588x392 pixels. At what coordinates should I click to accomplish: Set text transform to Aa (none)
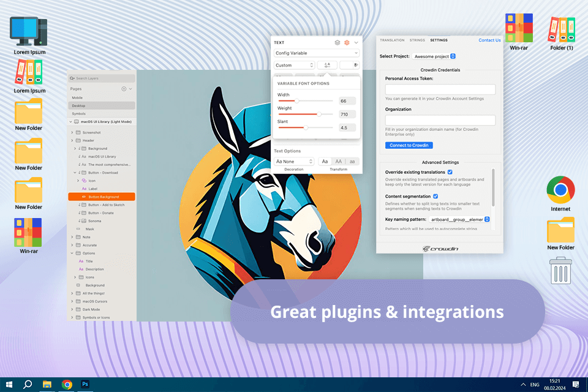325,161
